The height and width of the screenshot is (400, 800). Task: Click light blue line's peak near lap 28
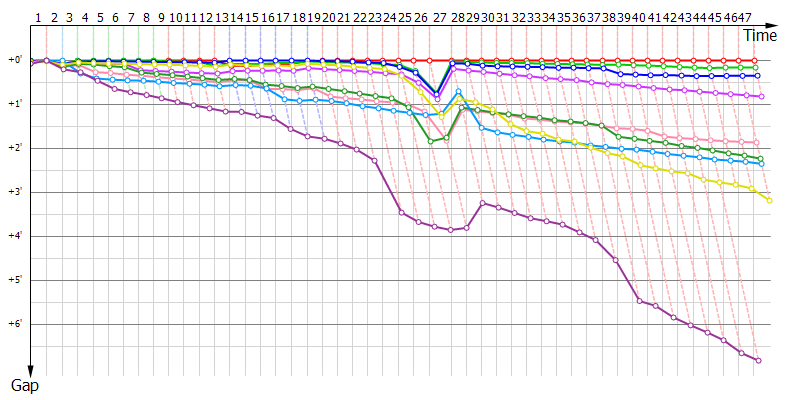pos(458,91)
